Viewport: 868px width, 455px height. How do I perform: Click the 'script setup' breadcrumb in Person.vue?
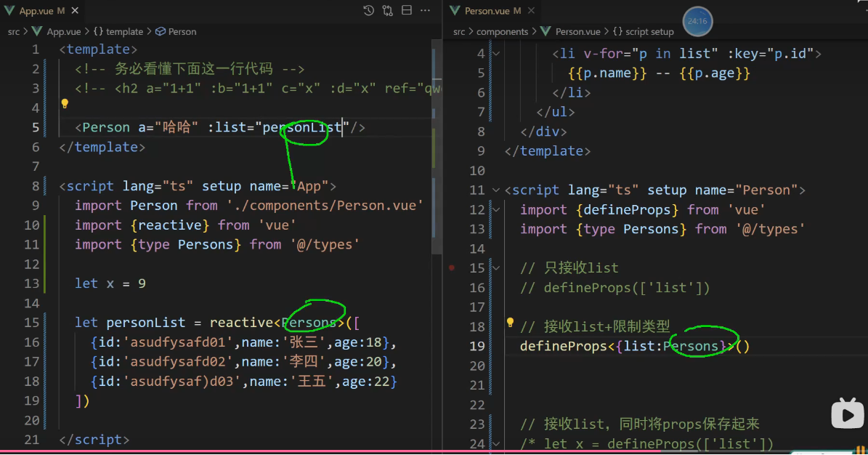(649, 31)
